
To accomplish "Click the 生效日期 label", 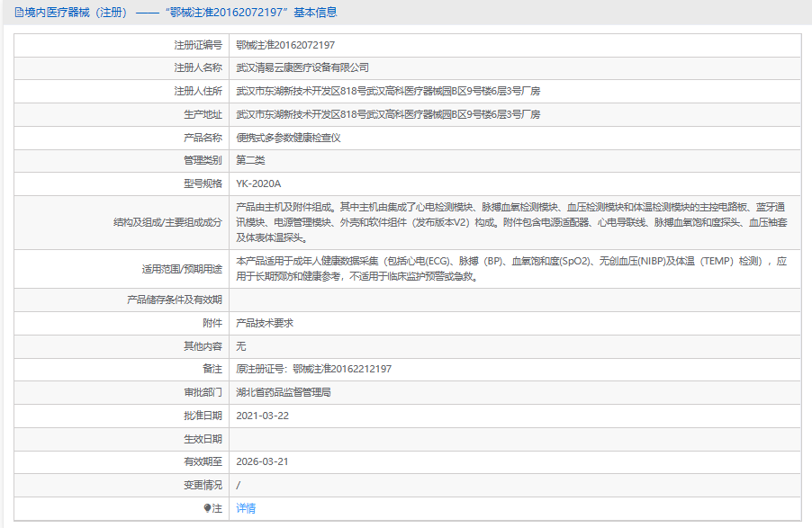I will pyautogui.click(x=203, y=439).
